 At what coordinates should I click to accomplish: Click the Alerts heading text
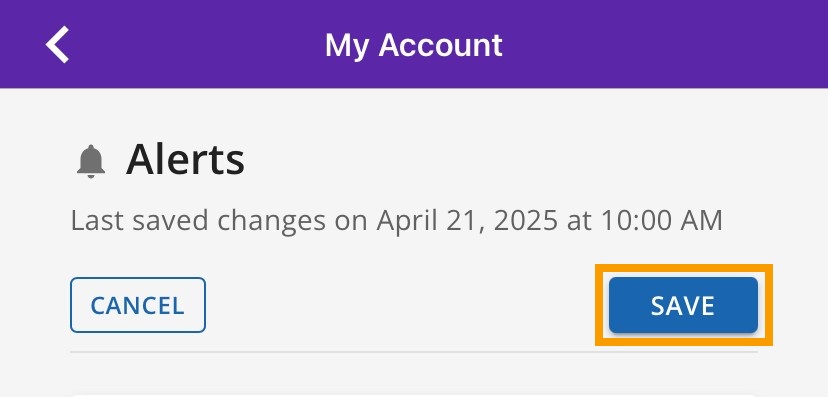point(185,160)
